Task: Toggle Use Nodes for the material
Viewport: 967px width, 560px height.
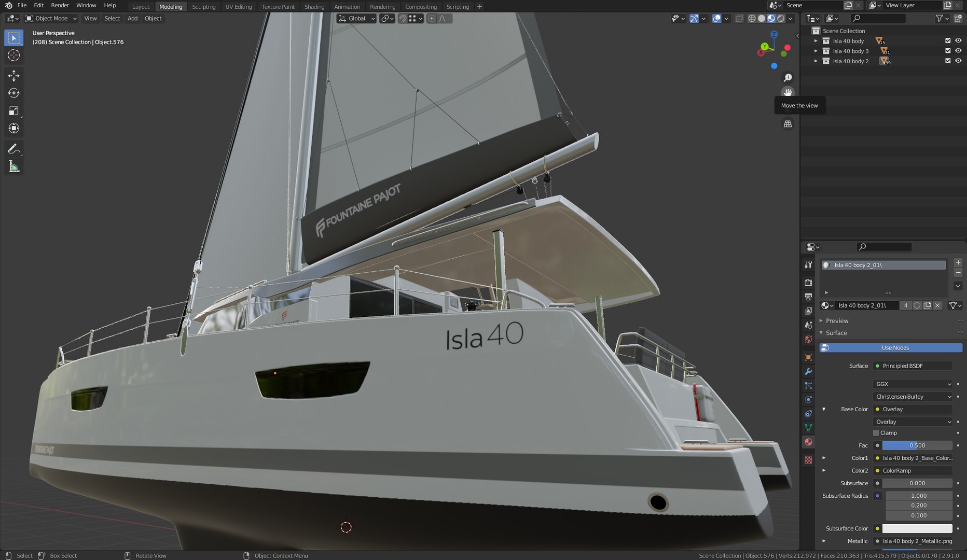Action: coord(891,348)
